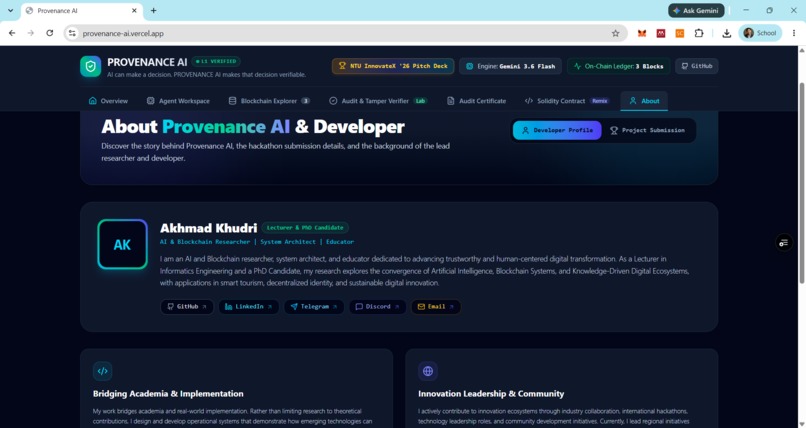806x428 pixels.
Task: Open the MetaMask fox extension
Action: (x=642, y=33)
